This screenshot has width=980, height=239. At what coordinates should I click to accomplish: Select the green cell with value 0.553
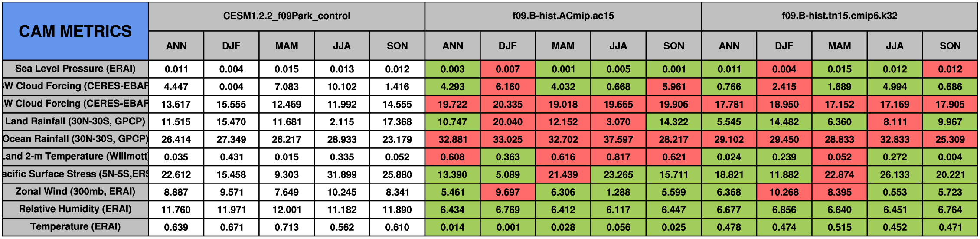[x=895, y=192]
